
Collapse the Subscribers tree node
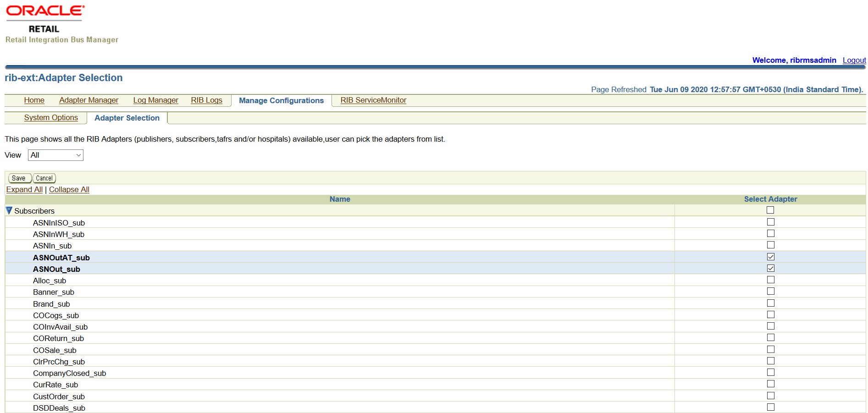9,210
